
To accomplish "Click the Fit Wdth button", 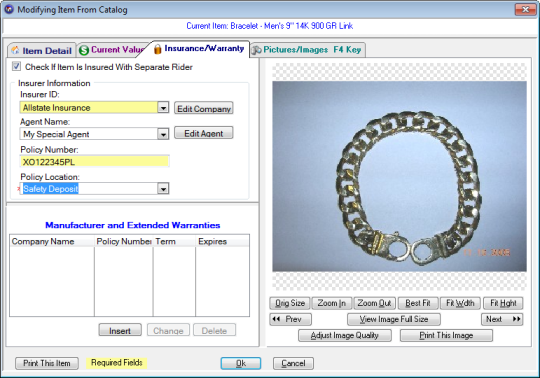I will [x=460, y=303].
